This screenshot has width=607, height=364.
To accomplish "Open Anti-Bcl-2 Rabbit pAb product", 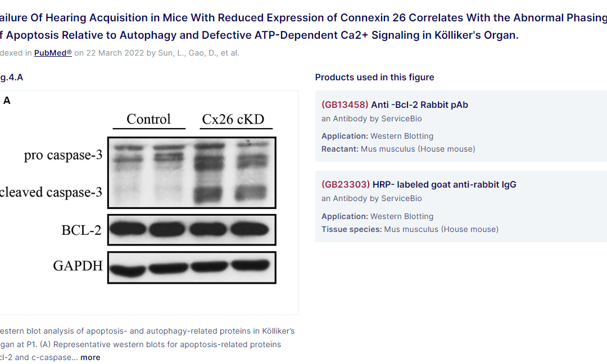I will (x=419, y=104).
